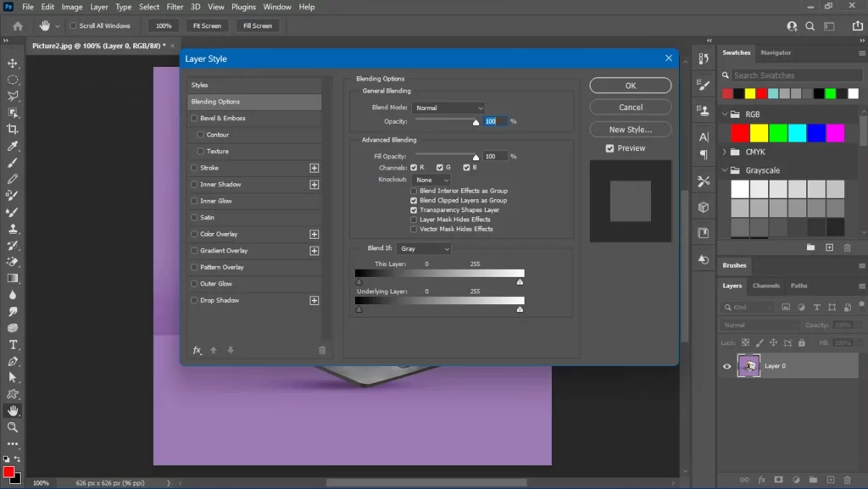Viewport: 868px width, 489px height.
Task: Switch to the Channels tab
Action: pyautogui.click(x=765, y=286)
